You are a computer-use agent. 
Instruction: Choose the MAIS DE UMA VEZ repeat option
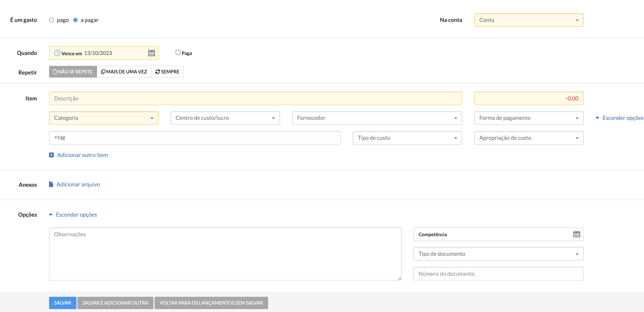pos(124,72)
